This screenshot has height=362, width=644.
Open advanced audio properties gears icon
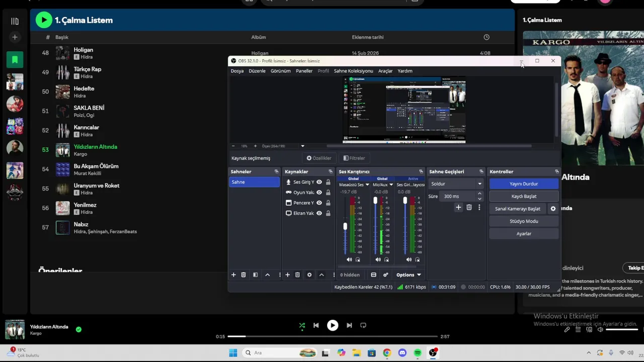tap(386, 275)
